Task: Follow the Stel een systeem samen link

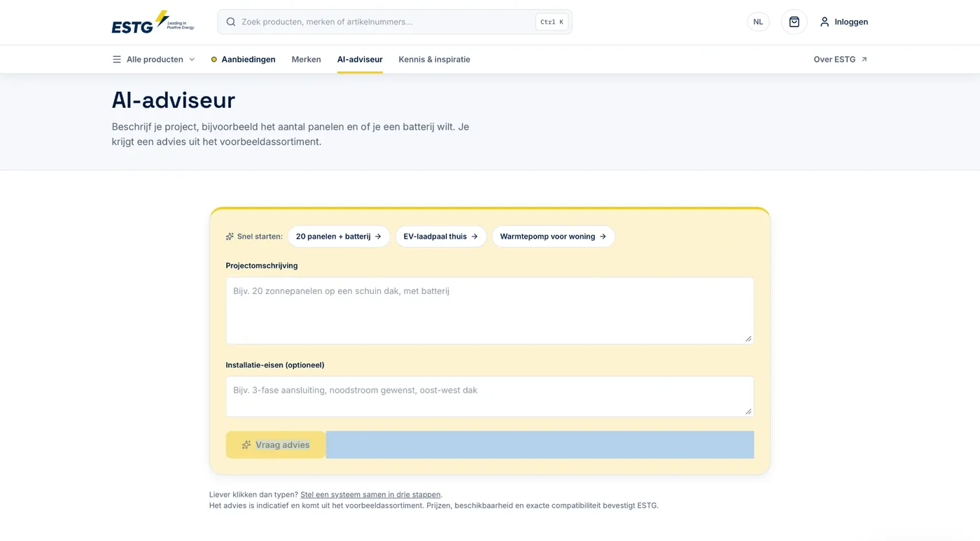Action: pyautogui.click(x=370, y=494)
